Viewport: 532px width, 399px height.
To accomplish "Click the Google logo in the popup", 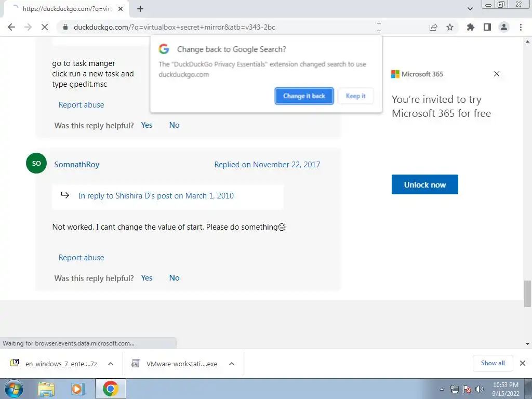I will pyautogui.click(x=164, y=49).
